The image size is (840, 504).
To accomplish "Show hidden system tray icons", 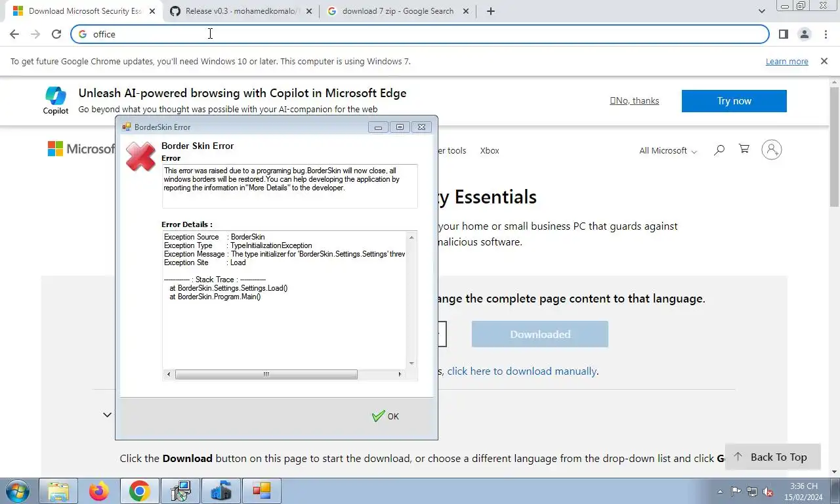I will click(721, 492).
